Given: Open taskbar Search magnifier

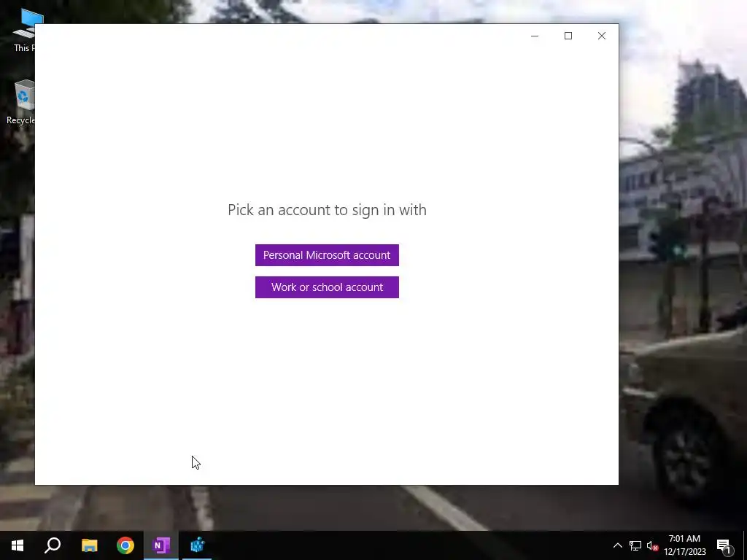Looking at the screenshot, I should pyautogui.click(x=53, y=545).
